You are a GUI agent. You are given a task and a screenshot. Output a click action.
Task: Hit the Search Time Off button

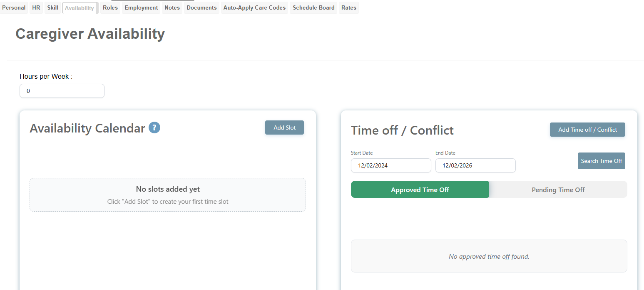tap(601, 161)
